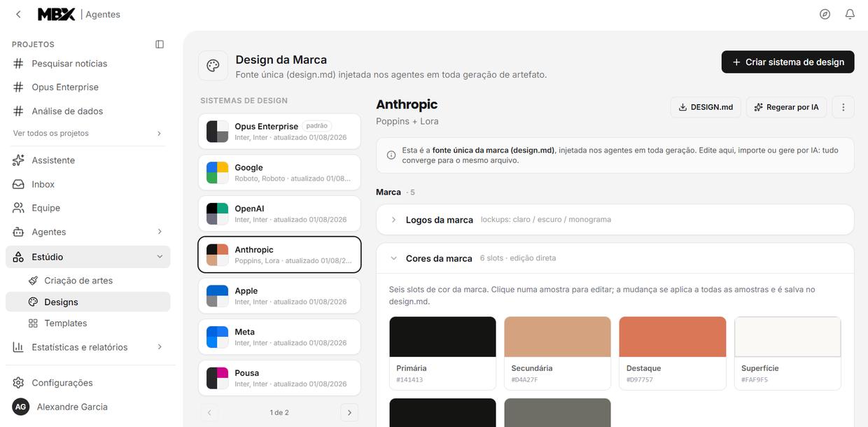868x427 pixels.
Task: Click the Google card color thumbnail
Action: click(x=217, y=173)
